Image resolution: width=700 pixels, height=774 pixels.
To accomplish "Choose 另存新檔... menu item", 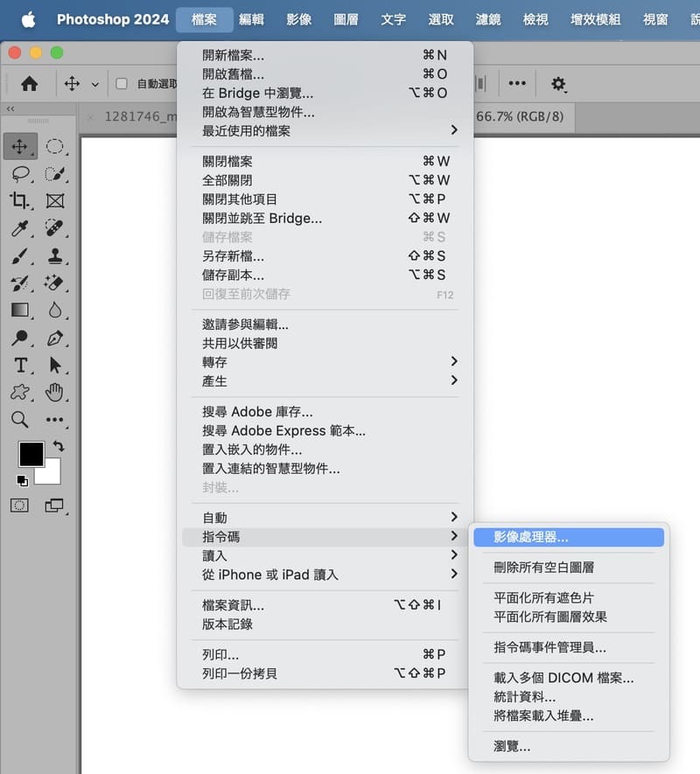I will 325,256.
